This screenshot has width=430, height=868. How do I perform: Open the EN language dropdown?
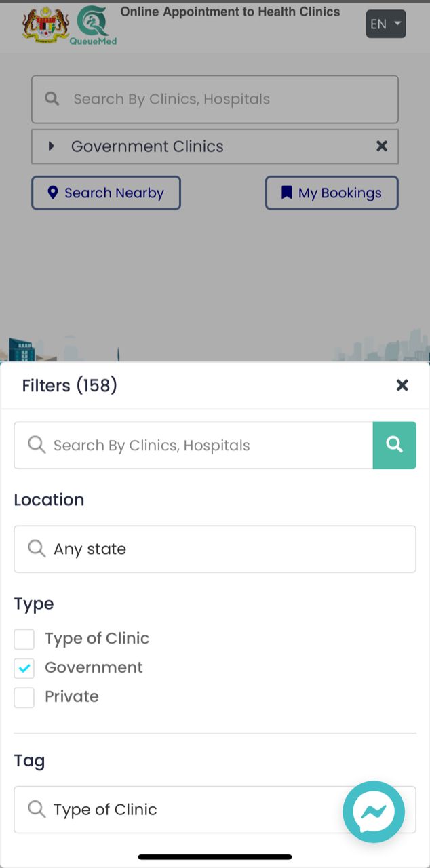(385, 24)
